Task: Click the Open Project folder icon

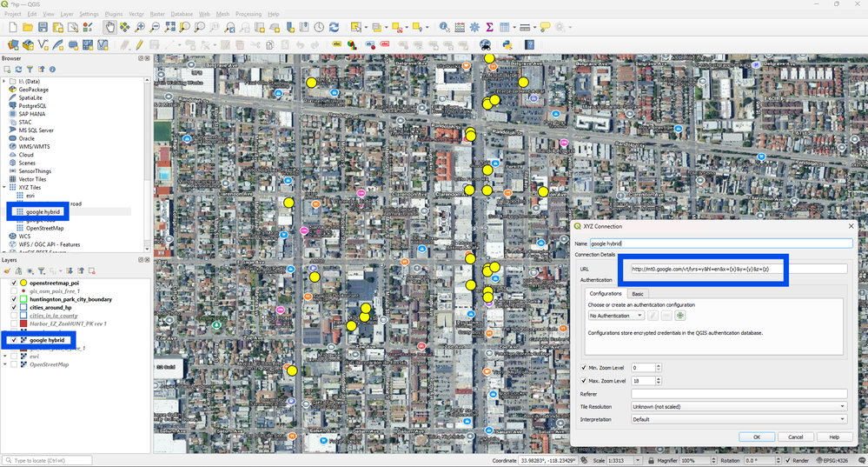Action: 28,28
